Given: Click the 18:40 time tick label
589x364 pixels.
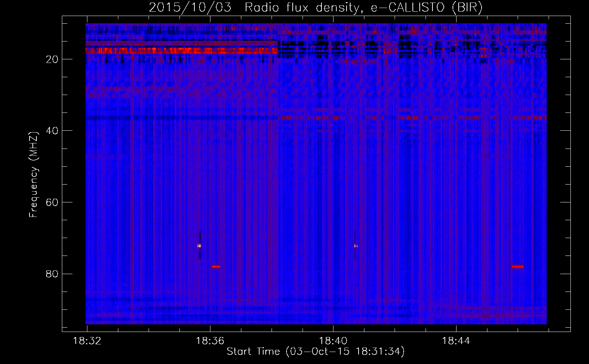Looking at the screenshot, I should 333,341.
